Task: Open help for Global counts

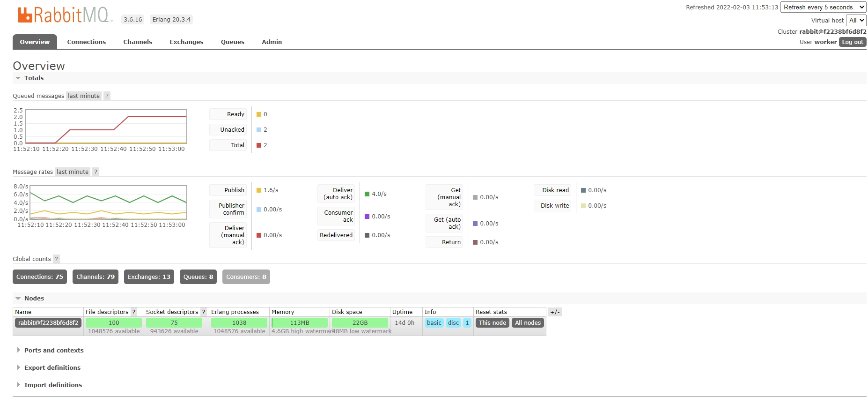Action: tap(56, 259)
